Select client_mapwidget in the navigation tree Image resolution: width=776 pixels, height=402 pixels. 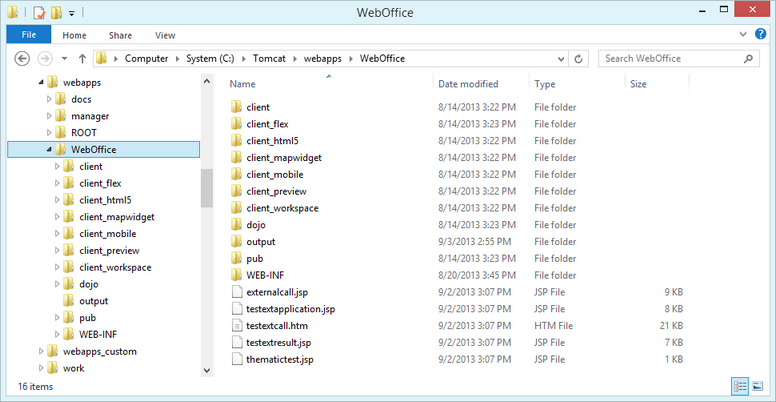[x=117, y=217]
